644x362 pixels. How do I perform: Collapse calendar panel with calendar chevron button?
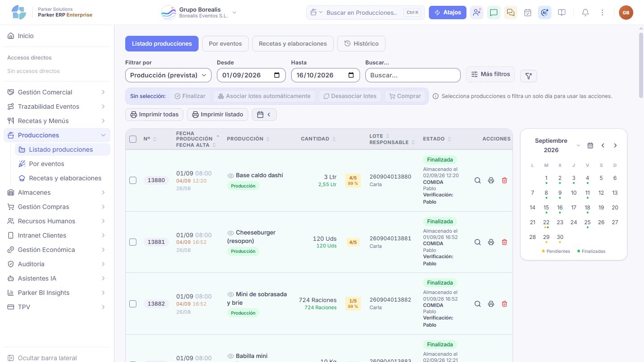(264, 115)
